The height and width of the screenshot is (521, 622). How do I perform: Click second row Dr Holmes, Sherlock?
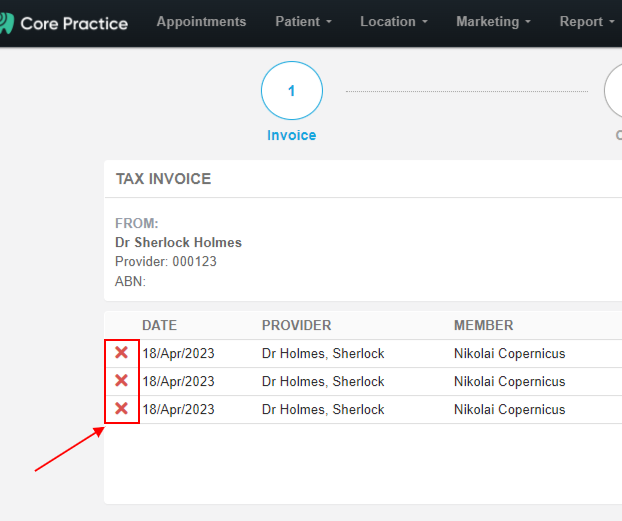(323, 381)
